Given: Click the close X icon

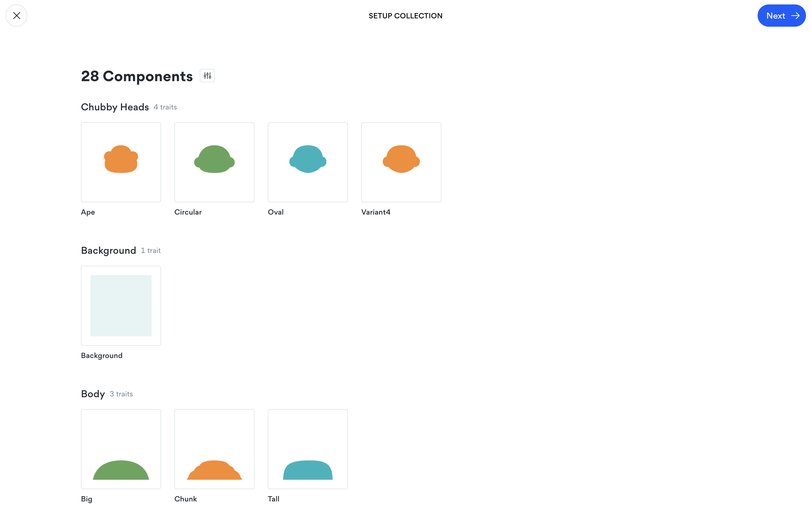Looking at the screenshot, I should (16, 16).
